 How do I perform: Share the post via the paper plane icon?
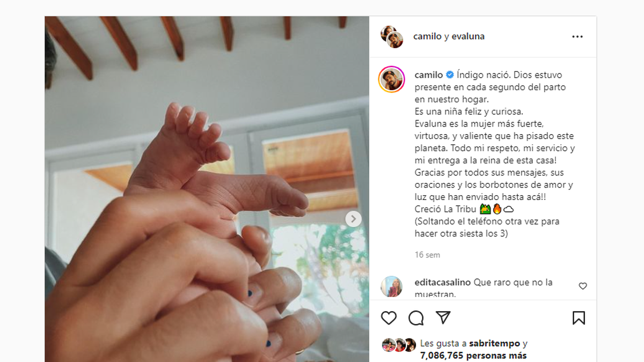click(x=443, y=317)
